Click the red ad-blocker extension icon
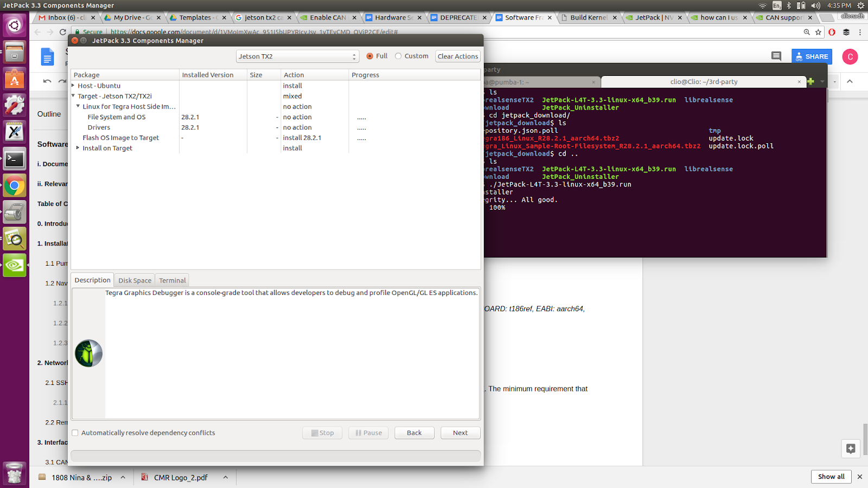The height and width of the screenshot is (488, 868). pos(832,32)
